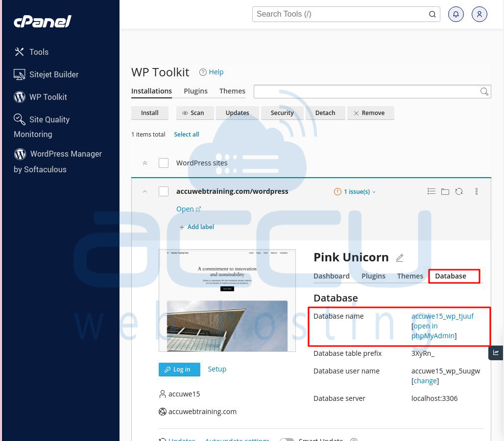Click the refresh icon for the installation
Screen dimensions: 504x441
(x=459, y=191)
